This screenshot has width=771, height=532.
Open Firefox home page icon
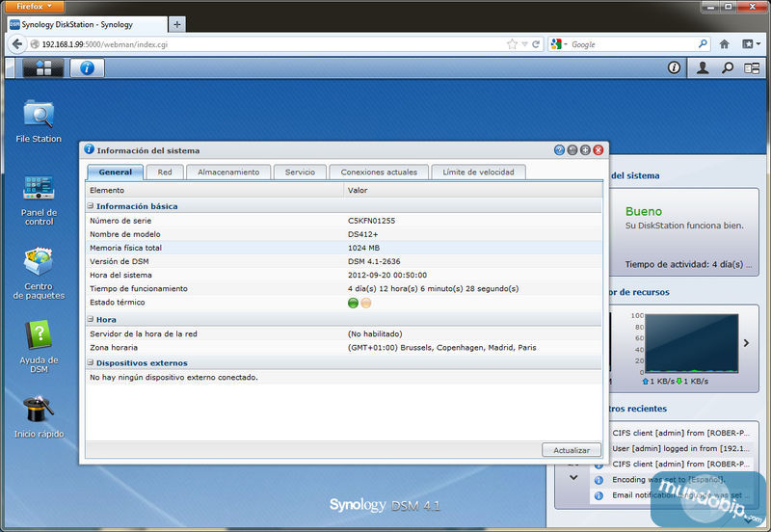click(725, 44)
